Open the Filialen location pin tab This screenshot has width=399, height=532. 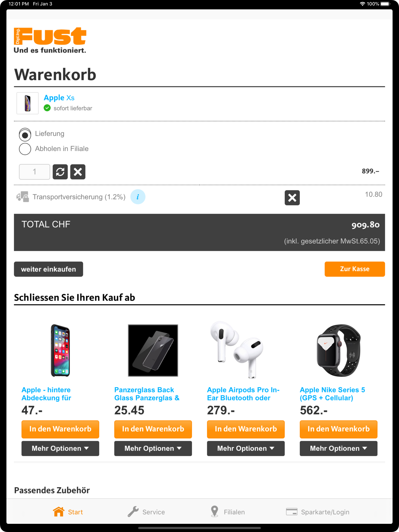(x=227, y=512)
